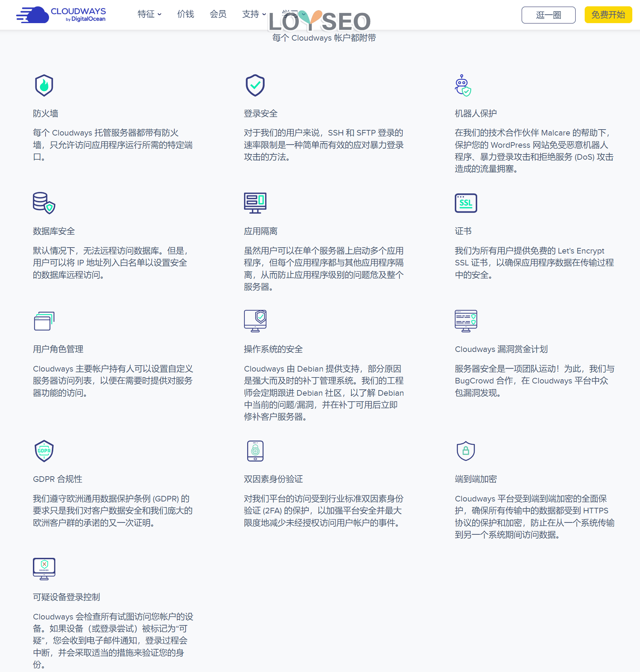Select the 应用隔离 heading
Screen dimensions: 640x672
coord(260,231)
